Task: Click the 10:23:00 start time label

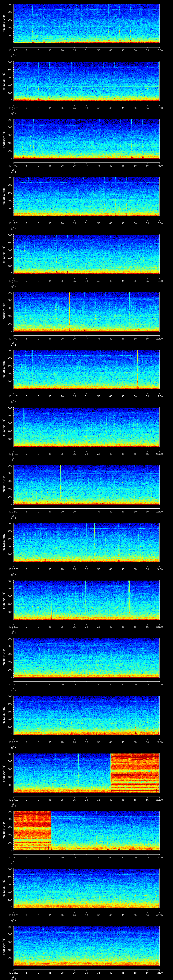Action: click(x=13, y=569)
